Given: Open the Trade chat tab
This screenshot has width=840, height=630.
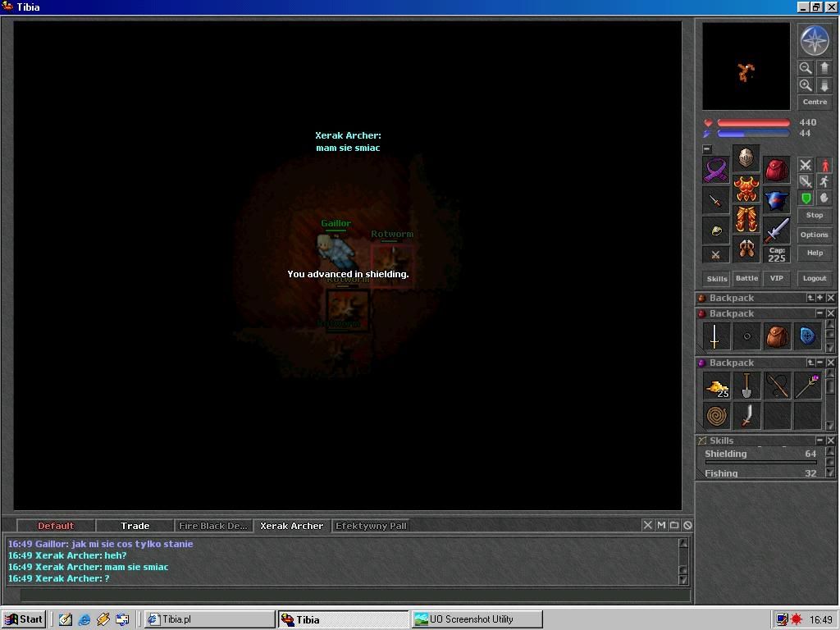Looking at the screenshot, I should pyautogui.click(x=135, y=526).
